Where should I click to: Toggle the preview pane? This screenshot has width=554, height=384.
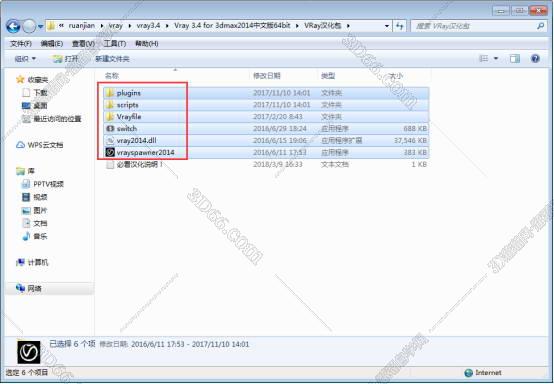point(515,59)
